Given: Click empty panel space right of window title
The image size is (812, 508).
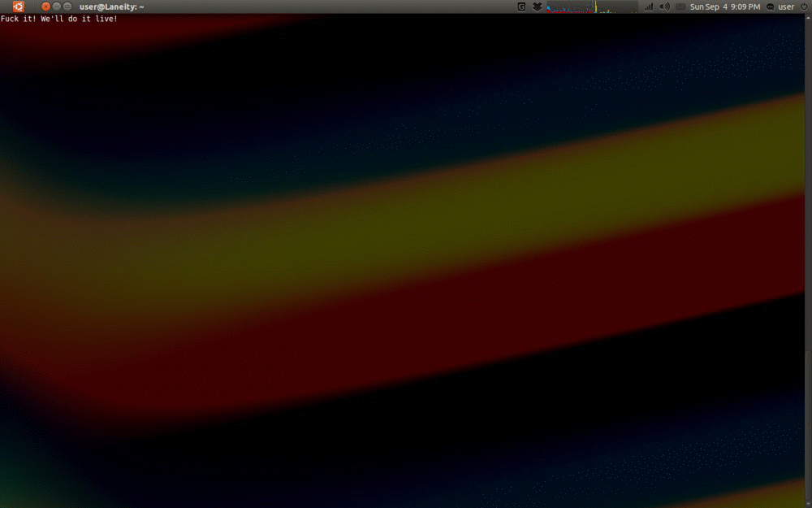Looking at the screenshot, I should click(325, 7).
